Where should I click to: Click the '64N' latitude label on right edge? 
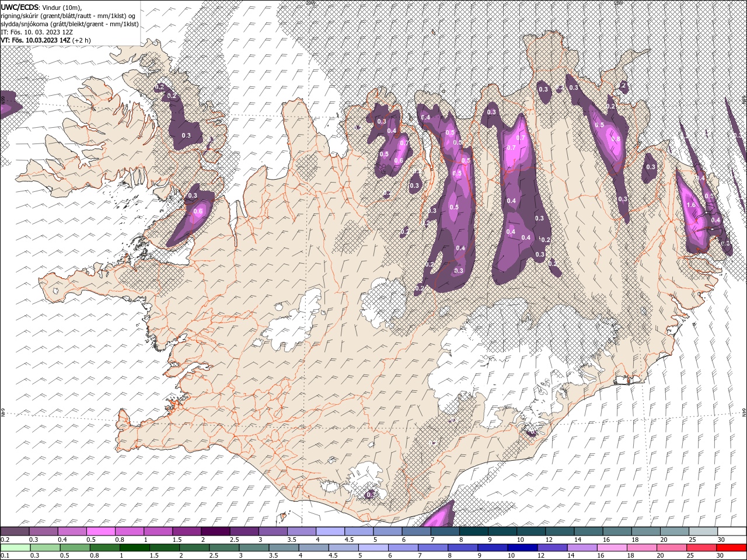(744, 412)
